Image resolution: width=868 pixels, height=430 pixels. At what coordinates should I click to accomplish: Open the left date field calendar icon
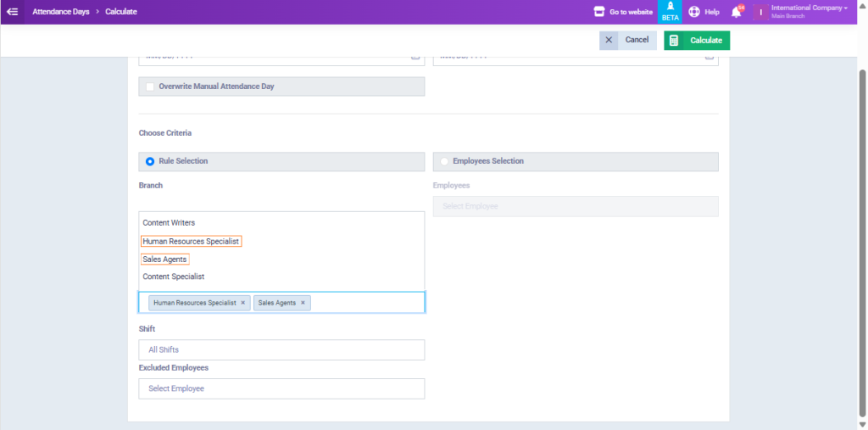(x=415, y=57)
